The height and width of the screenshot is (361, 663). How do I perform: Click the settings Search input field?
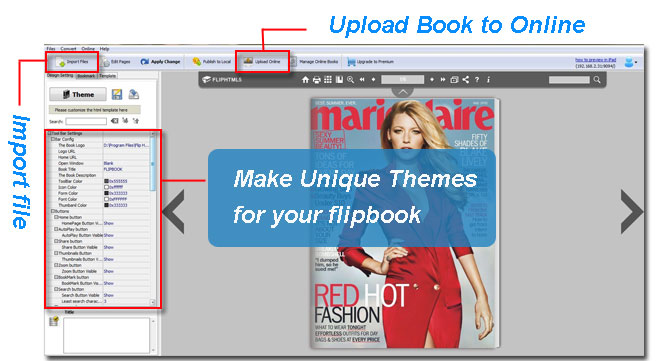point(86,121)
